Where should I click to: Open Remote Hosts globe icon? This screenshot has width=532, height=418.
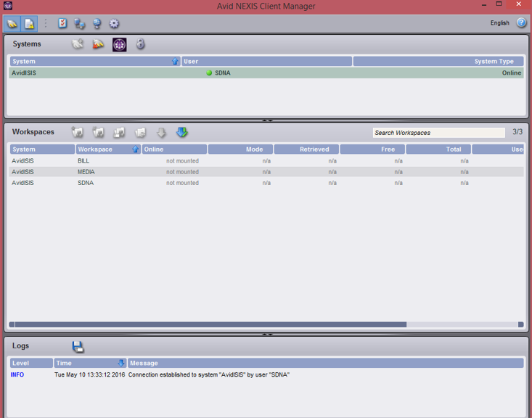pos(97,23)
